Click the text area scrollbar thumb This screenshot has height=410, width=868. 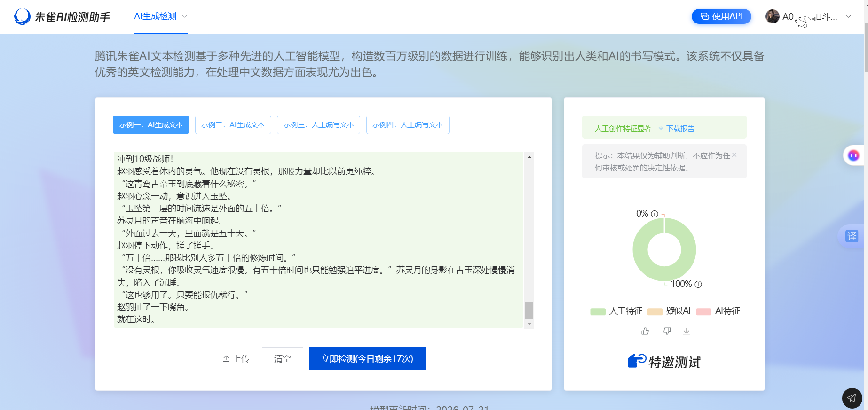529,310
